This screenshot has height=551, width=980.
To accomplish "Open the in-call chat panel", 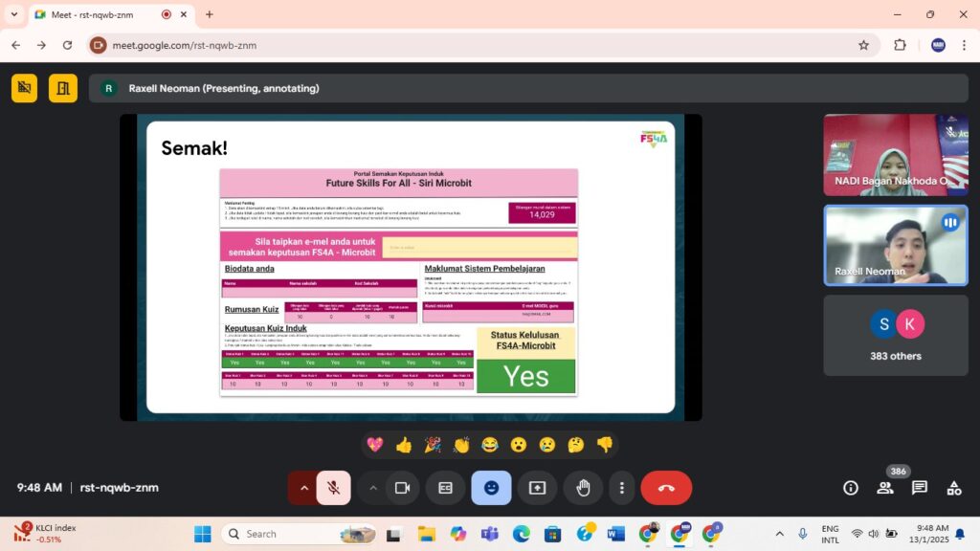I will (x=920, y=488).
